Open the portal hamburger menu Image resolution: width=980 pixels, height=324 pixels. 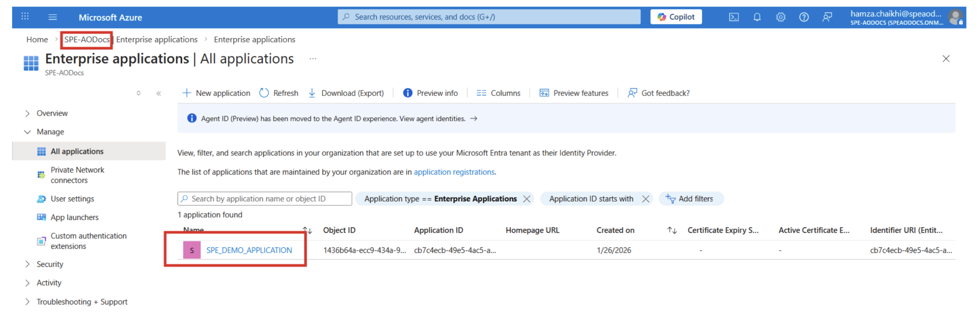point(53,17)
